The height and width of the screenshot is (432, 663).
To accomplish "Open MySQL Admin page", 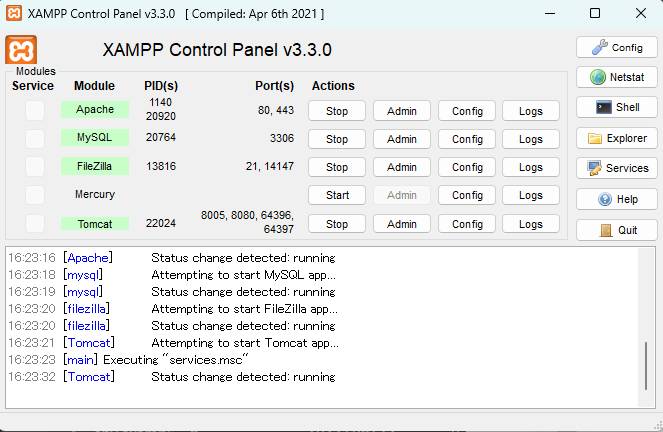I will [x=401, y=139].
